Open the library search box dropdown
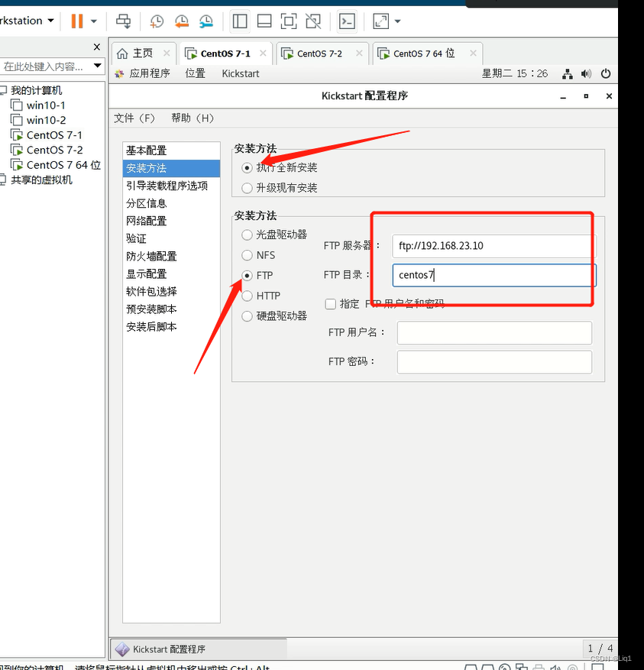Viewport: 644px width, 670px height. [96, 66]
